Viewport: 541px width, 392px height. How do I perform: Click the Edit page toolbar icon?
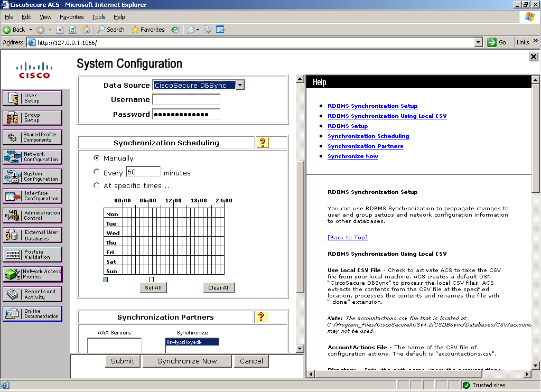click(x=220, y=30)
